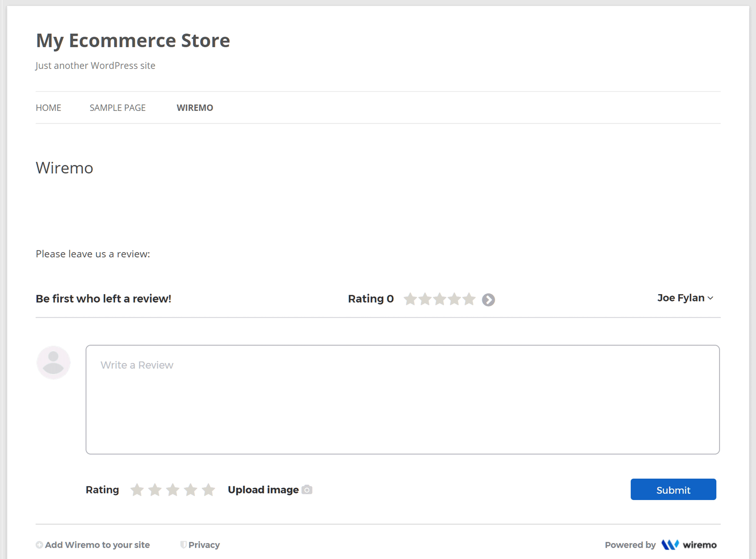This screenshot has height=559, width=756.
Task: Select the Wiremo menu item
Action: pyautogui.click(x=195, y=108)
